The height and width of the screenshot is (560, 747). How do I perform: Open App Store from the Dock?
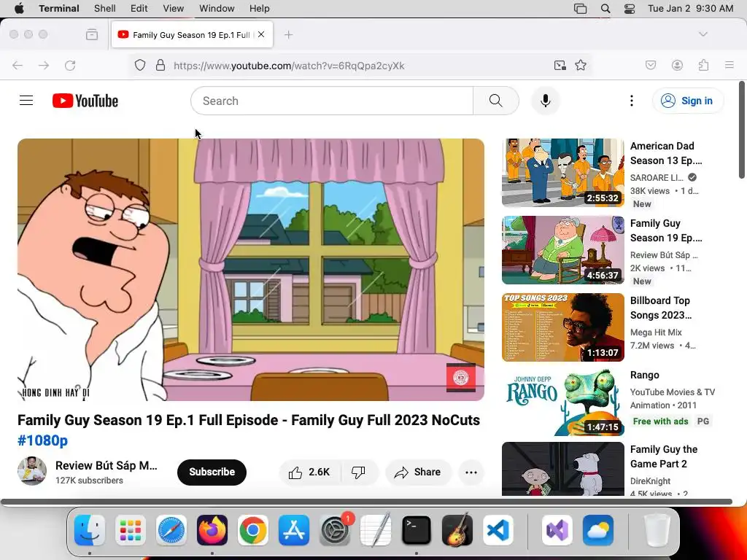[x=294, y=530]
